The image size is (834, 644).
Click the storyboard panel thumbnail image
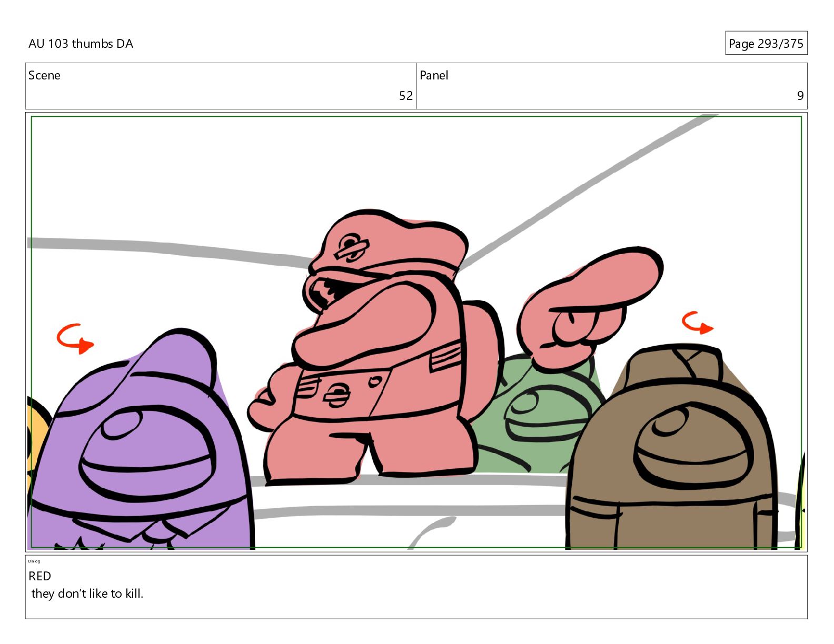tap(416, 332)
